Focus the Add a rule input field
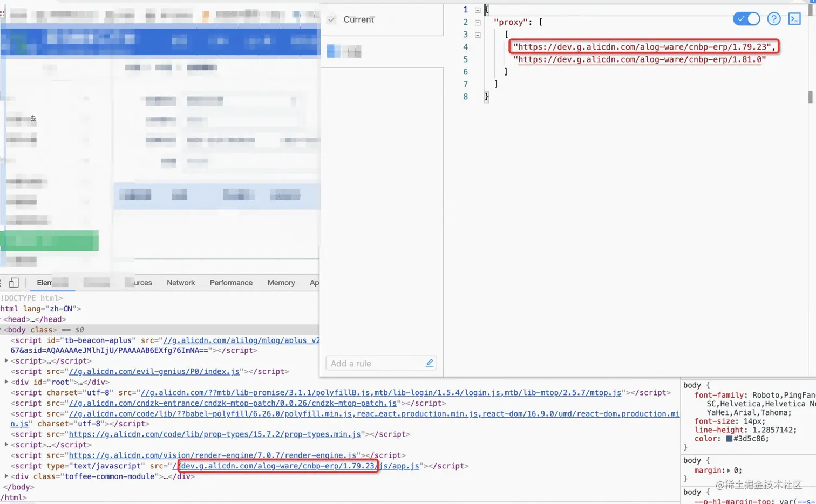The height and width of the screenshot is (504, 816). [381, 363]
